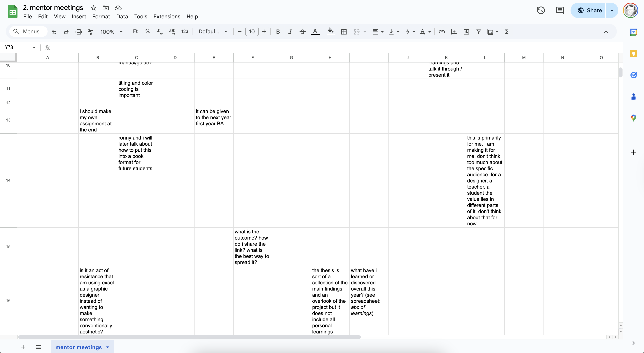Click the paint format icon
Screen dimensions: 644x353
coord(91,32)
